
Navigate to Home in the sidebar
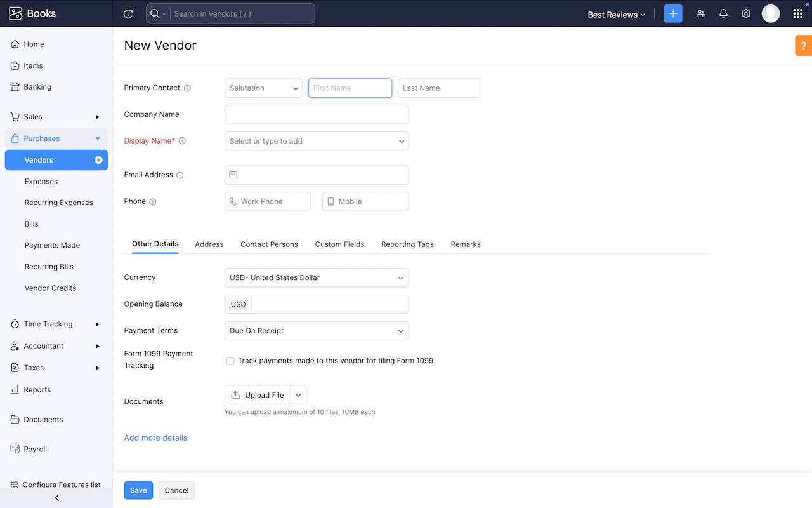[x=33, y=44]
